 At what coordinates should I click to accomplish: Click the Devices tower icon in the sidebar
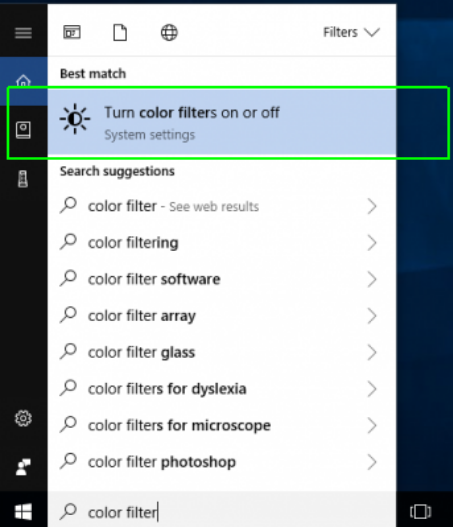click(x=23, y=179)
